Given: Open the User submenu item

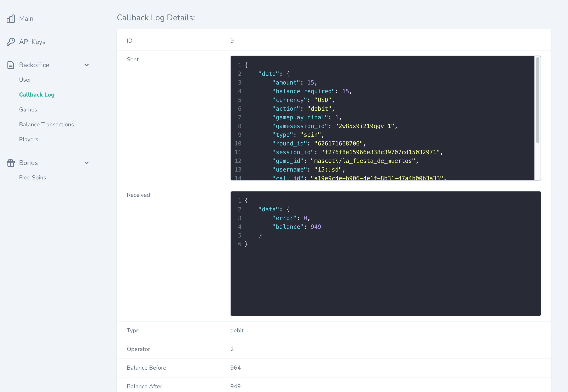Looking at the screenshot, I should point(25,80).
